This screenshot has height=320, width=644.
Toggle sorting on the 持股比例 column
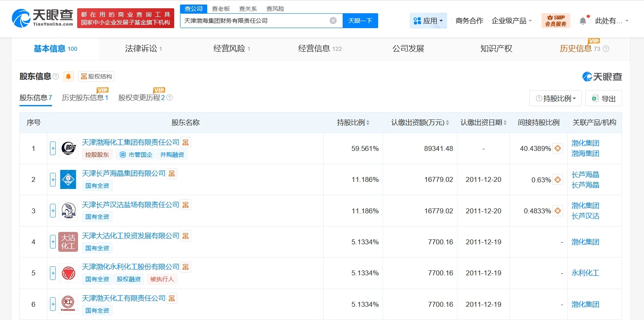click(367, 122)
